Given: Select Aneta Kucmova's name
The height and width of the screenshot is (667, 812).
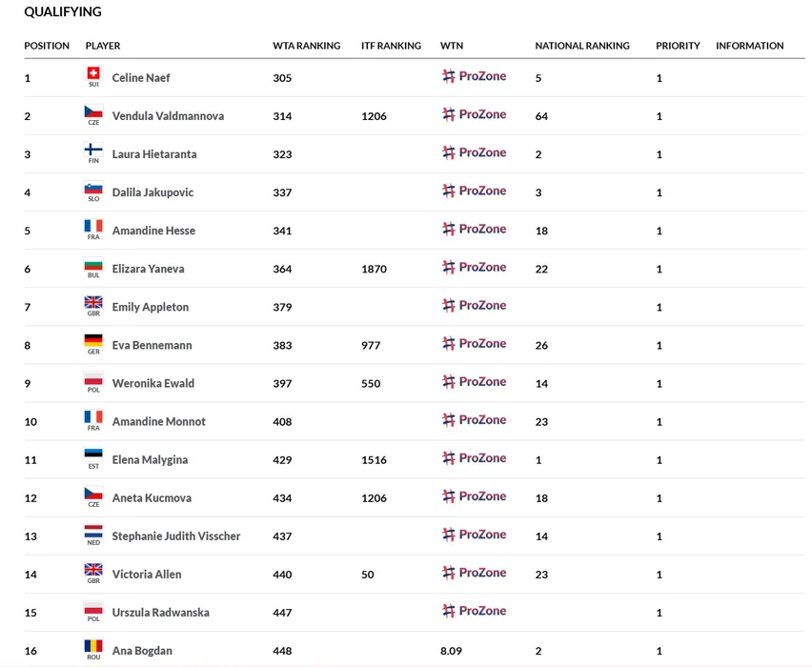Looking at the screenshot, I should tap(151, 497).
